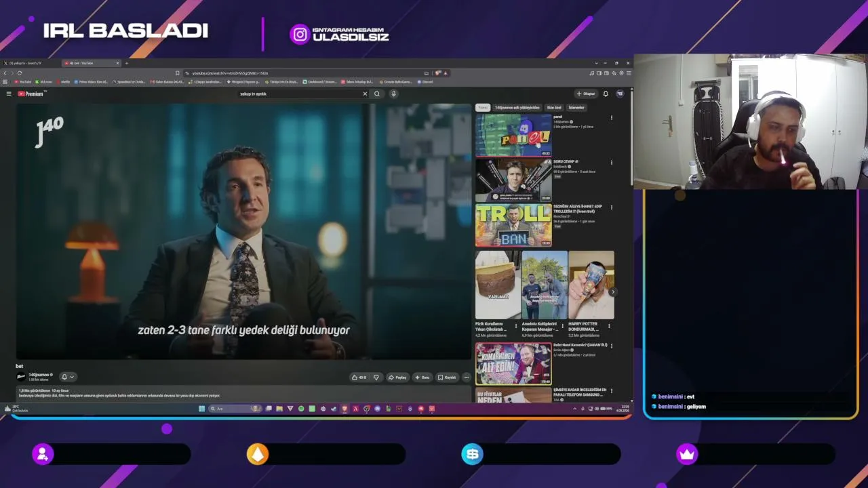Open the Netflix bookmark
The height and width of the screenshot is (488, 868).
point(63,81)
